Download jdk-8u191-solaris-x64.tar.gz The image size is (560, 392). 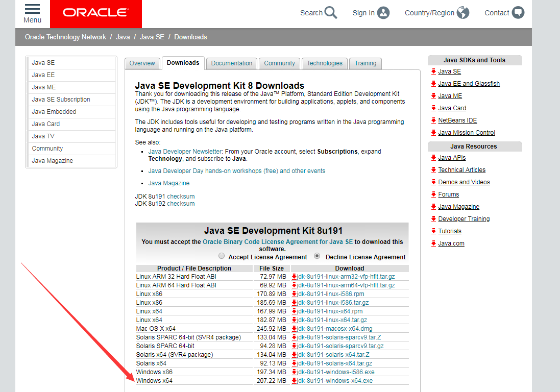pos(335,363)
